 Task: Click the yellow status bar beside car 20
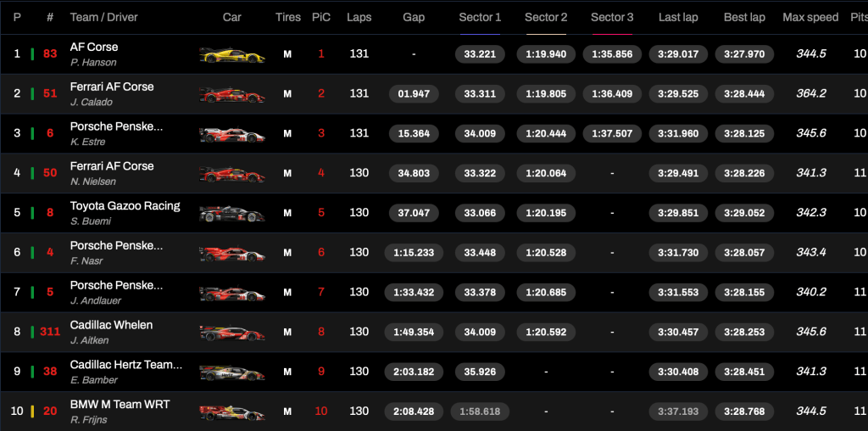coord(32,411)
